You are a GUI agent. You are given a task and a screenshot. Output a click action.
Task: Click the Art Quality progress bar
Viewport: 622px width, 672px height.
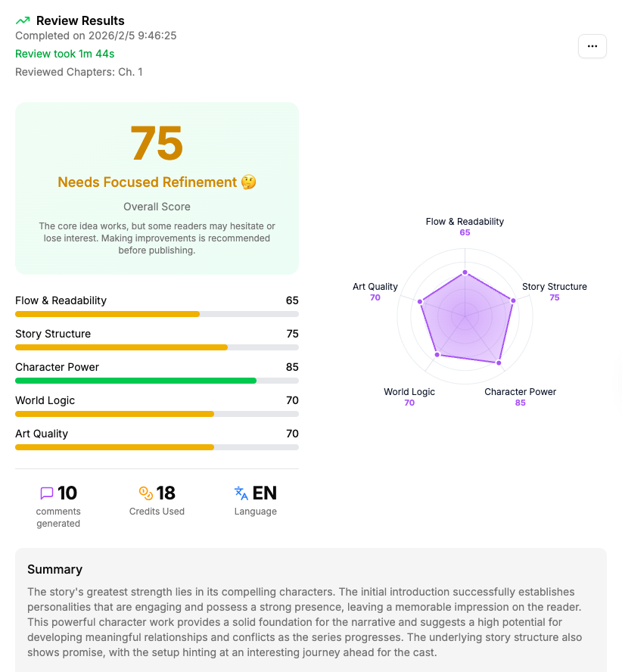pyautogui.click(x=157, y=446)
